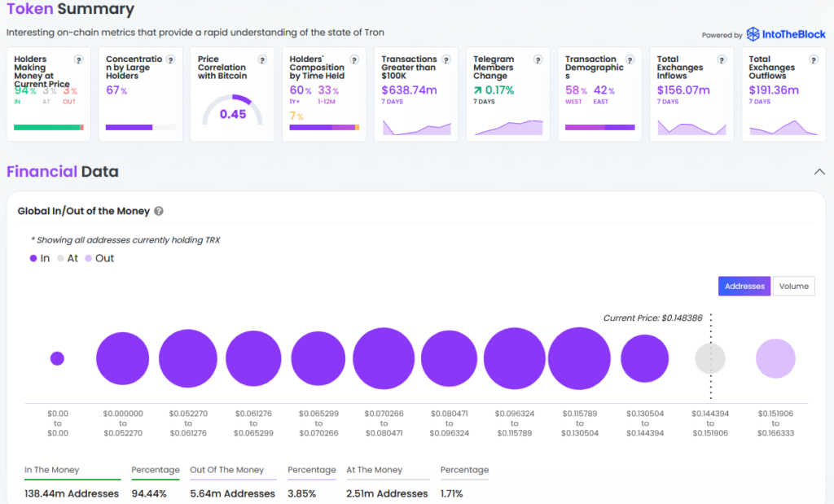This screenshot has height=504, width=834.
Task: Switch chart to Volume view
Action: 793,286
